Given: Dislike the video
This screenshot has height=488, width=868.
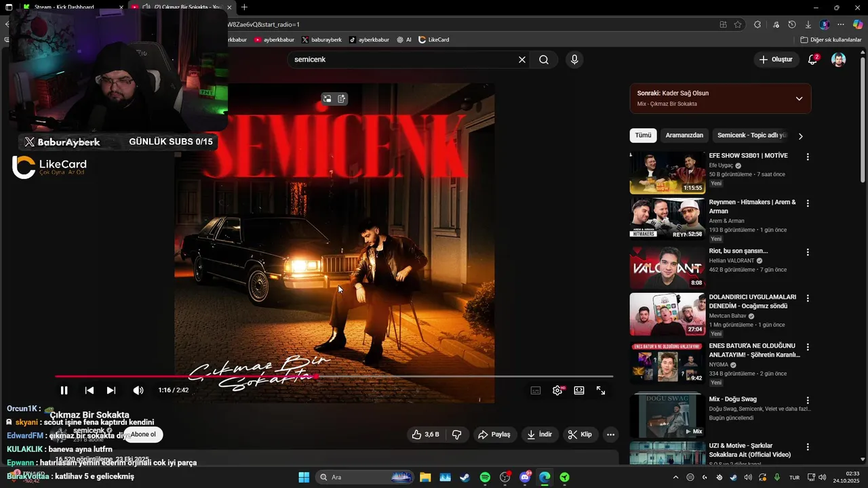Looking at the screenshot, I should click(457, 434).
